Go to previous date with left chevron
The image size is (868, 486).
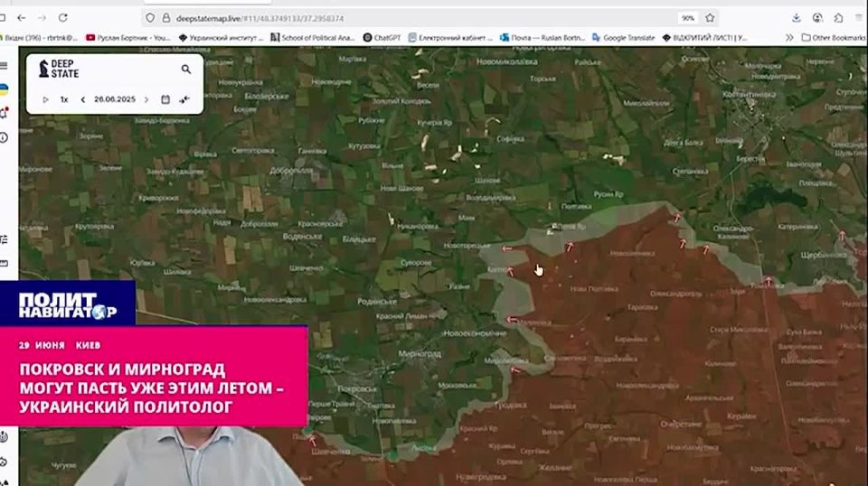coord(83,99)
